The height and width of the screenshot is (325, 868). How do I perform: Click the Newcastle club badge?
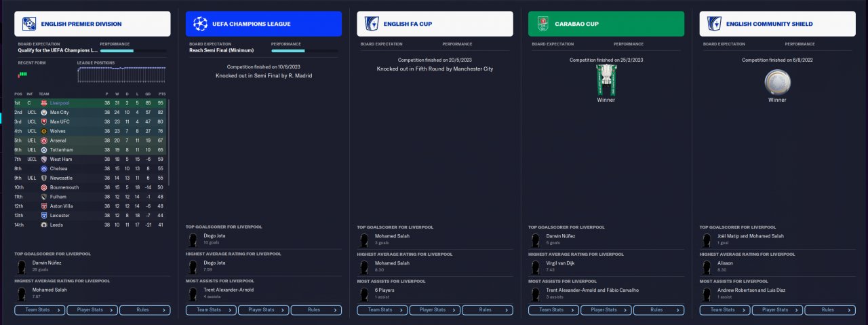pos(43,178)
